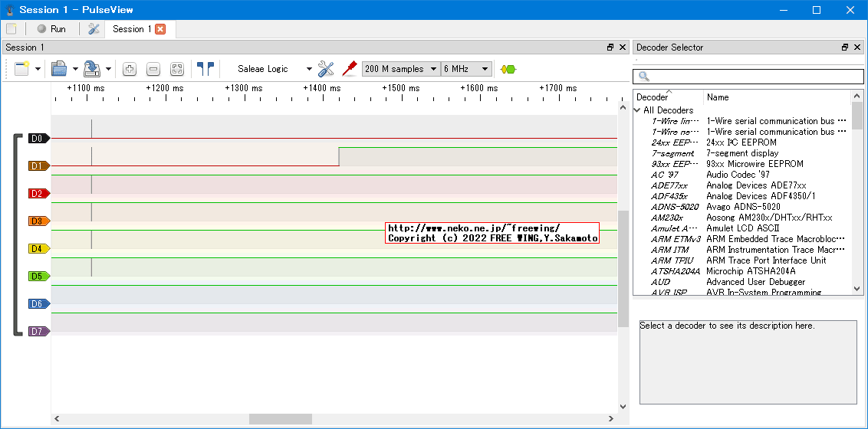Select the D0 channel label

tap(39, 138)
